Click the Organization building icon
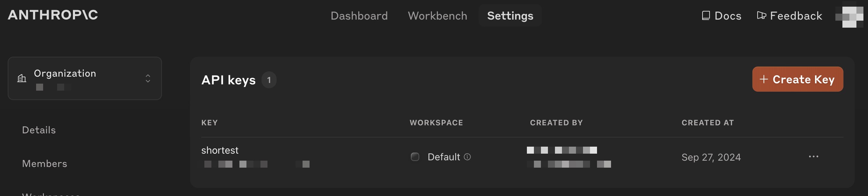 click(22, 78)
